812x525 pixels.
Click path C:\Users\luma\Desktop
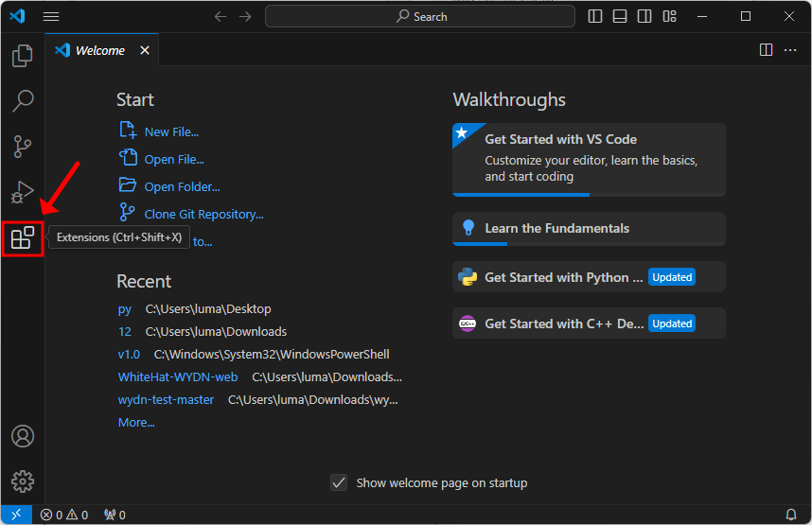tap(208, 309)
